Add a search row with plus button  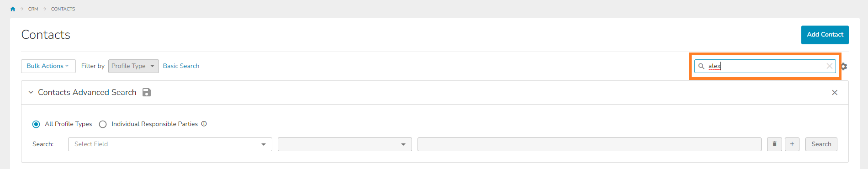tap(792, 144)
